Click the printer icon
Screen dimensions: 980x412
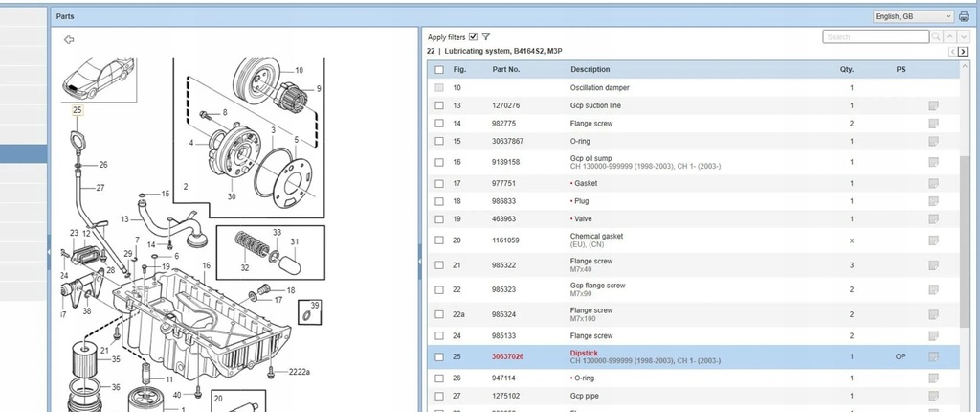pos(965,17)
